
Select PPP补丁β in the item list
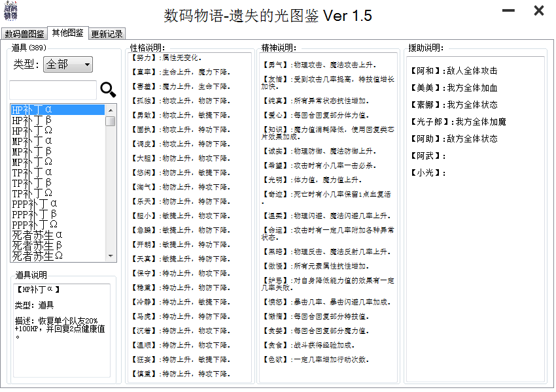(58, 214)
